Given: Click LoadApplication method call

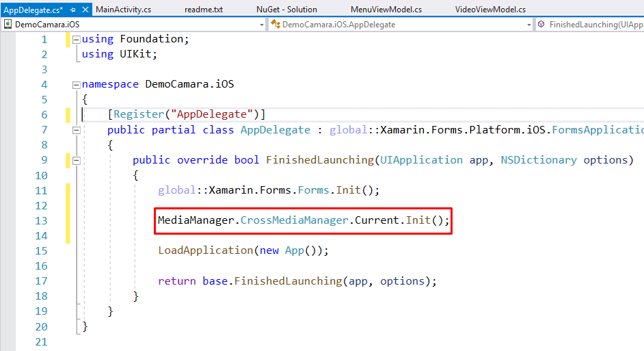Looking at the screenshot, I should (x=205, y=250).
